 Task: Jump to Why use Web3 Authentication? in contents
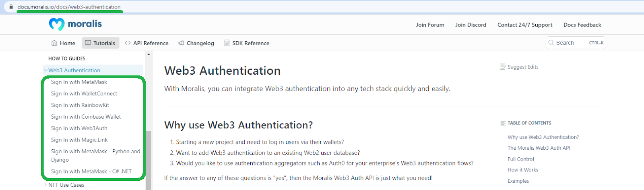coord(543,137)
